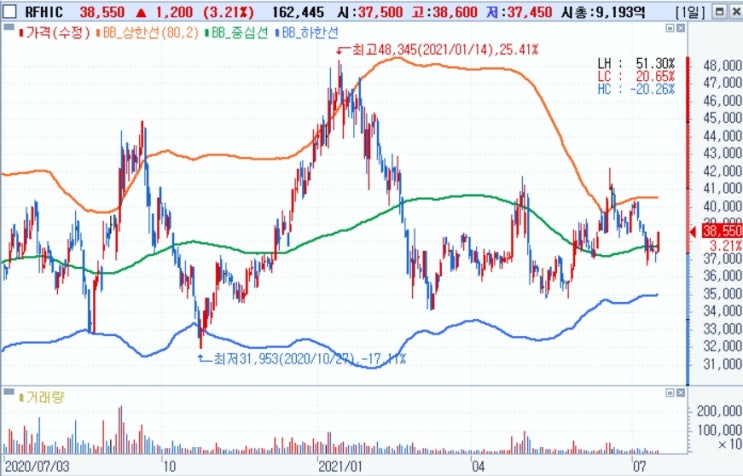Click the 2021/01 date axis marker

pyautogui.click(x=340, y=466)
